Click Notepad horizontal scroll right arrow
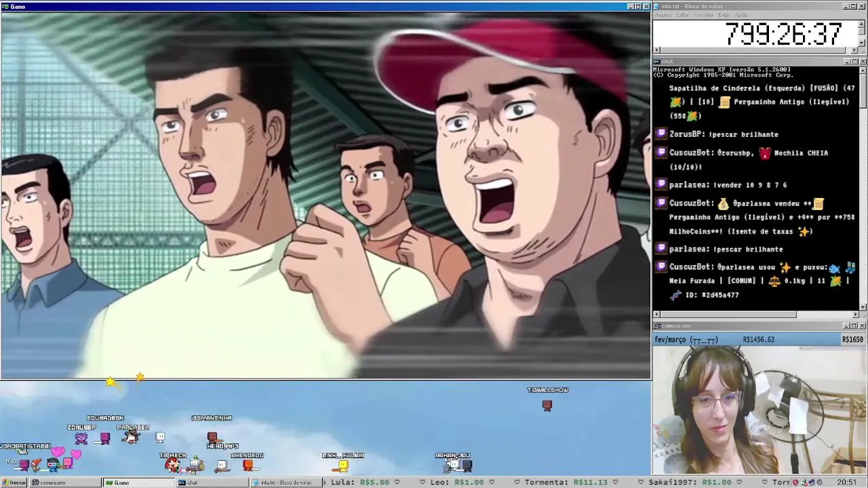868x488 pixels. pyautogui.click(x=854, y=50)
